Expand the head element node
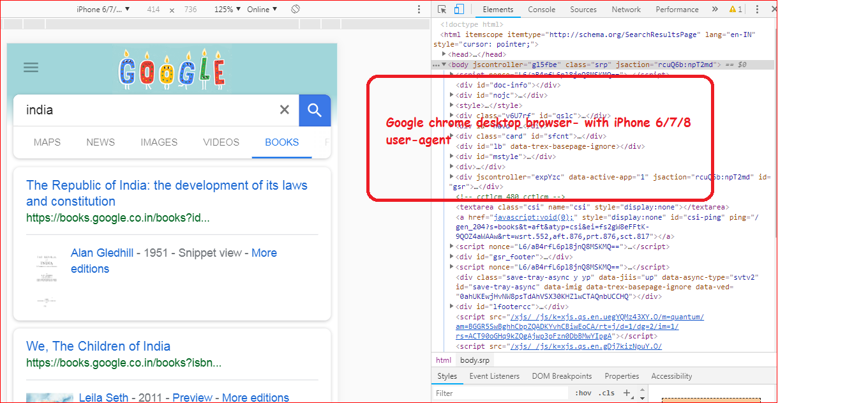Image resolution: width=868 pixels, height=403 pixels. click(x=444, y=55)
